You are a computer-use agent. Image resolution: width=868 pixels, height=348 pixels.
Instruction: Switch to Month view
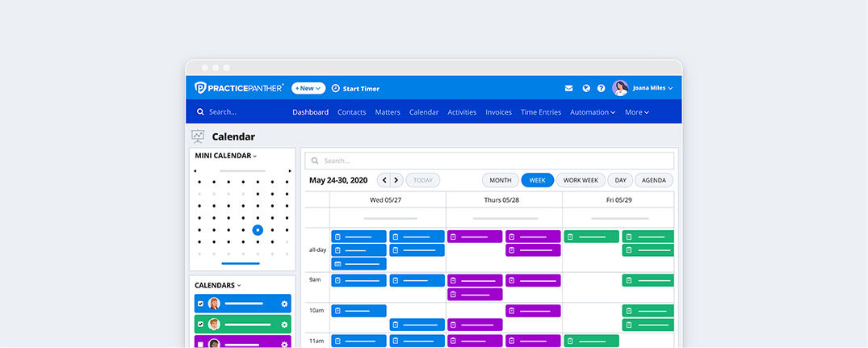pyautogui.click(x=501, y=180)
